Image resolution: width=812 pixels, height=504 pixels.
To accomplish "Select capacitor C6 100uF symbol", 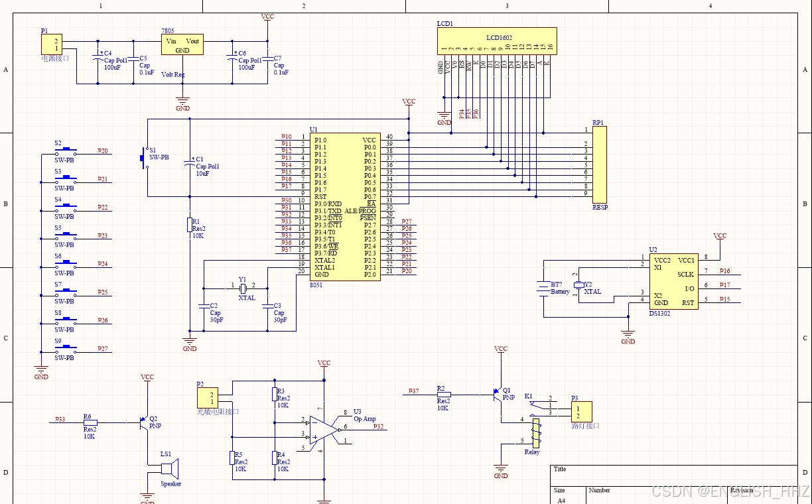I will coord(232,57).
